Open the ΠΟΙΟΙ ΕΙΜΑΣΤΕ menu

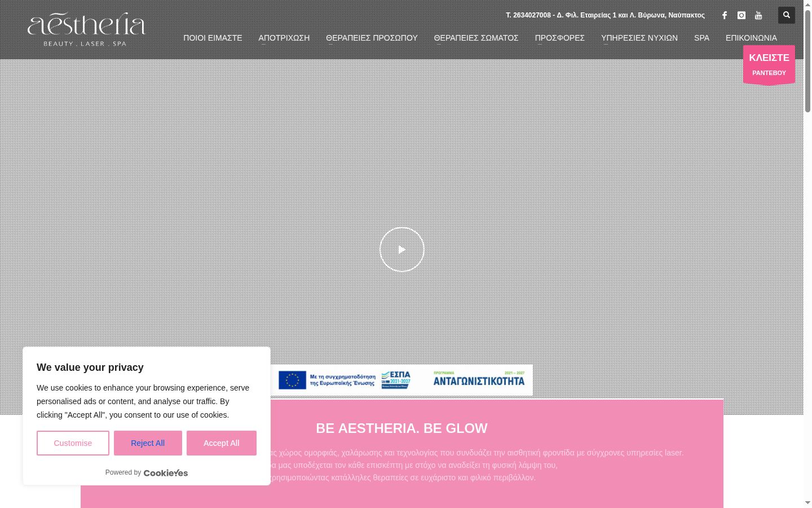(213, 38)
